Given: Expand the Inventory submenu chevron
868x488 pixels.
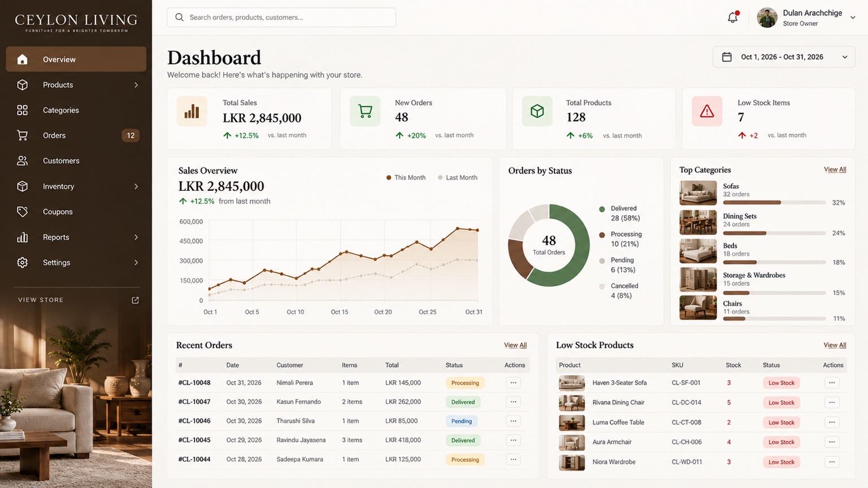Looking at the screenshot, I should [136, 186].
